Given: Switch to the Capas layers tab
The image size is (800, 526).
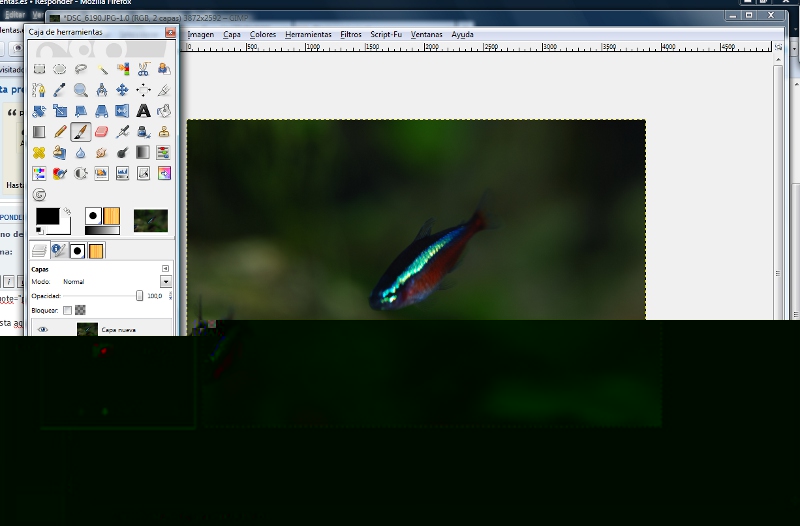Looking at the screenshot, I should click(x=39, y=251).
